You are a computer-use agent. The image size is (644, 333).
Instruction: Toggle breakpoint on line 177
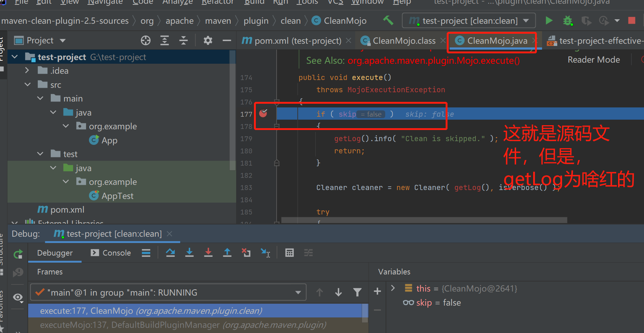pyautogui.click(x=263, y=113)
